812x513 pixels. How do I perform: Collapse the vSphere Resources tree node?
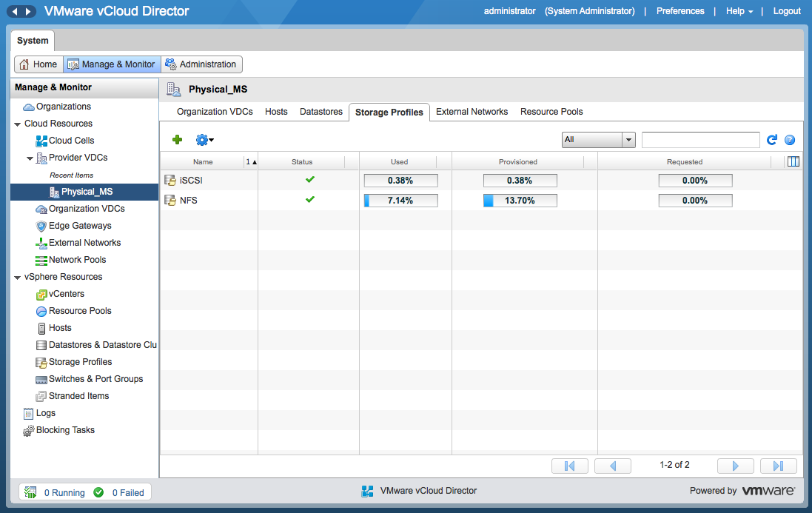(x=18, y=278)
